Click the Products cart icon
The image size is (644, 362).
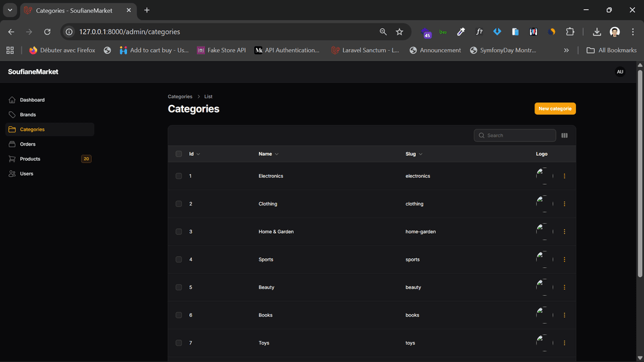12,159
